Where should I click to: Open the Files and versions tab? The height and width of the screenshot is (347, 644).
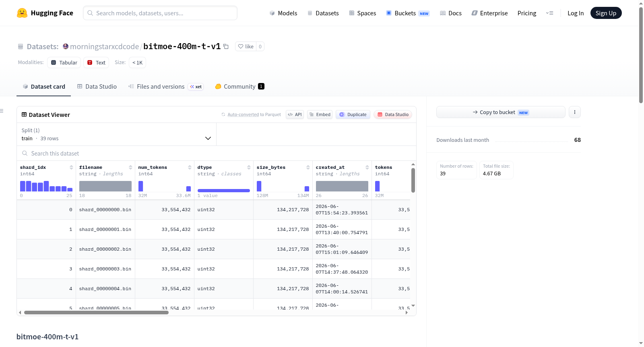click(x=166, y=87)
